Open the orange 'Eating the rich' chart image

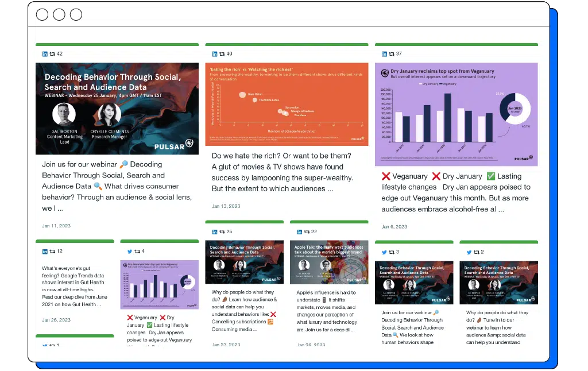tap(287, 104)
